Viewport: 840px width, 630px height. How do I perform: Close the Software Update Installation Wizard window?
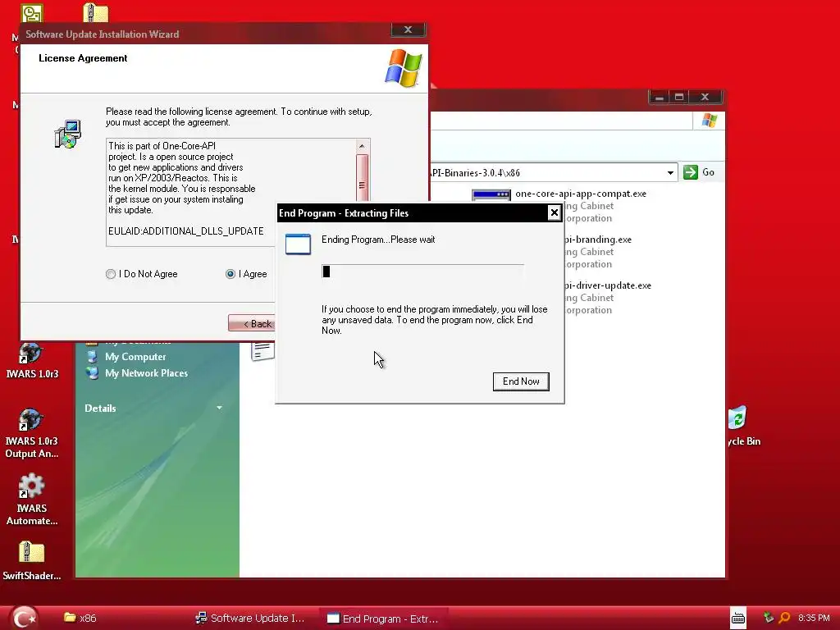(x=409, y=30)
